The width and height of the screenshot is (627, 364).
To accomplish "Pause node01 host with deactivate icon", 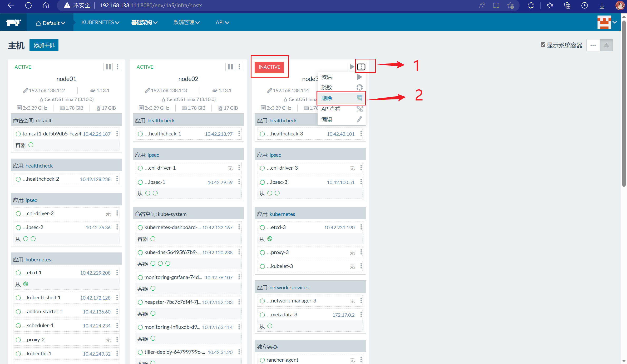I will [108, 67].
